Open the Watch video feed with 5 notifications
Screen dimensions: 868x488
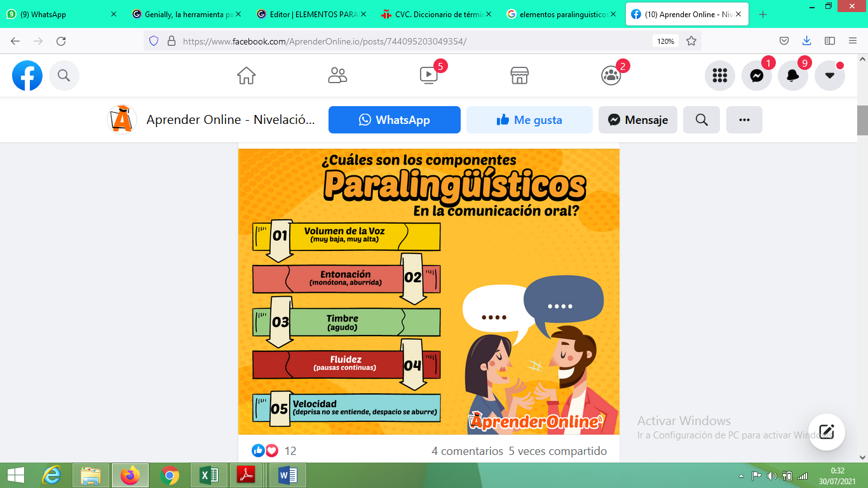tap(428, 75)
